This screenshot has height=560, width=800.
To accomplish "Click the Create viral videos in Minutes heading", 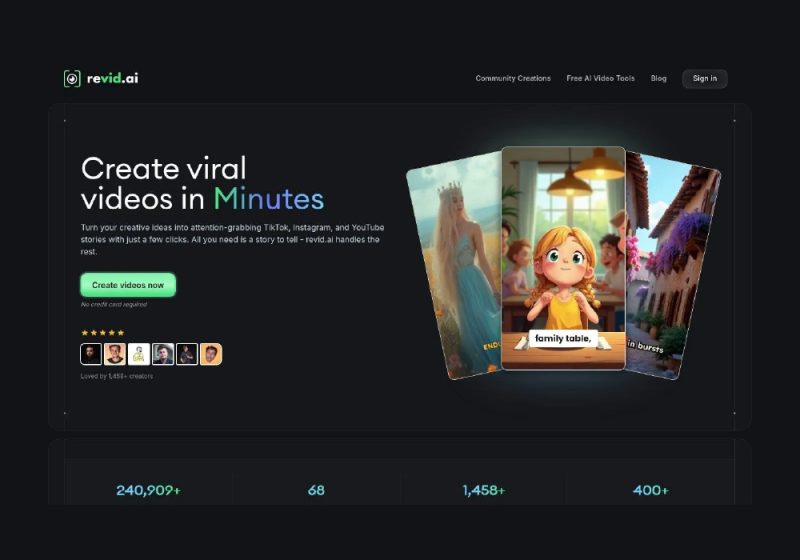I will pos(202,182).
